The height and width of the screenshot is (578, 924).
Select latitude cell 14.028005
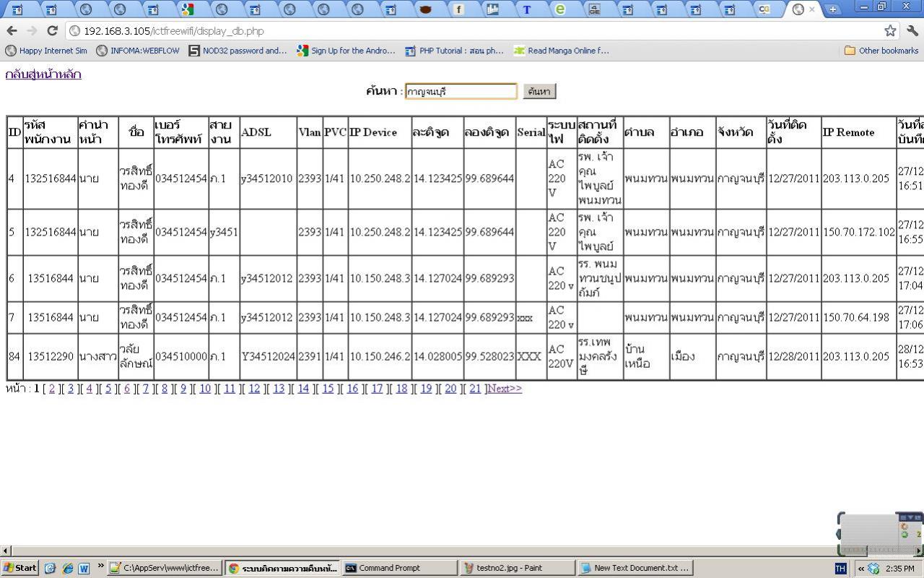tap(437, 356)
